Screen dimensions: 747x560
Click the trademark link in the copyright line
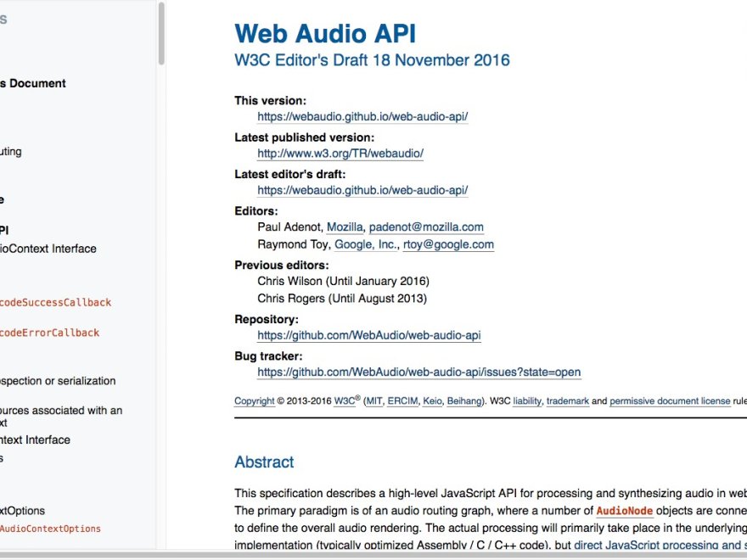[567, 401]
